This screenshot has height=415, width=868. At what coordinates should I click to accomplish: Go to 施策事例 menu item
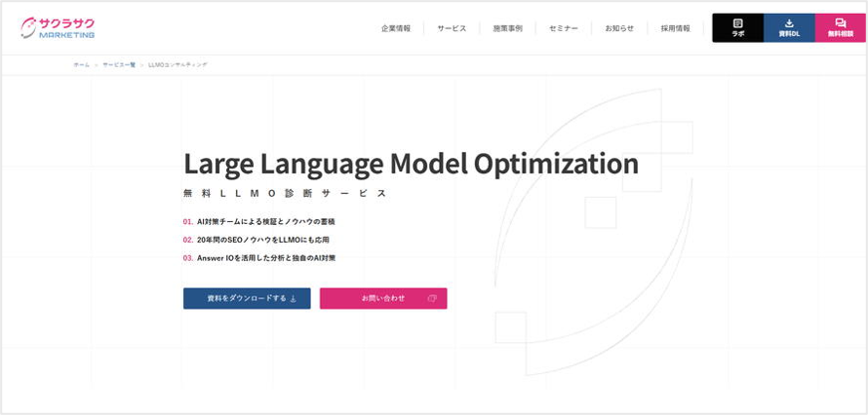(x=507, y=28)
